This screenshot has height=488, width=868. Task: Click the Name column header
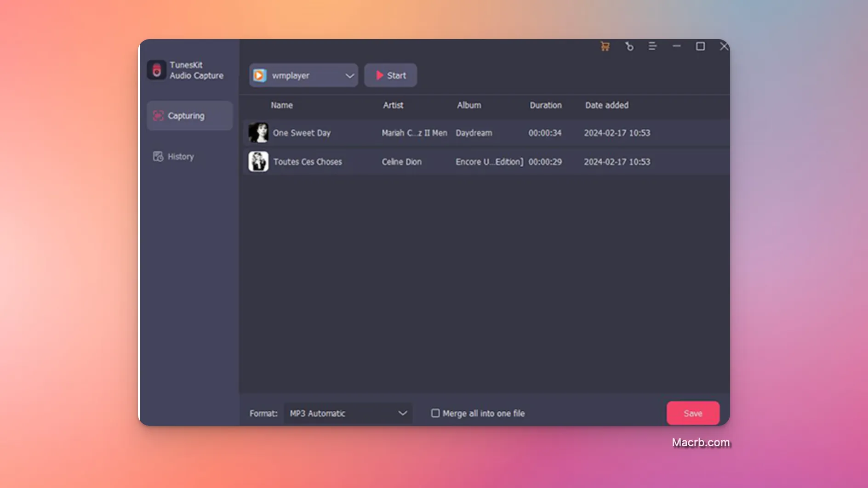pos(282,105)
